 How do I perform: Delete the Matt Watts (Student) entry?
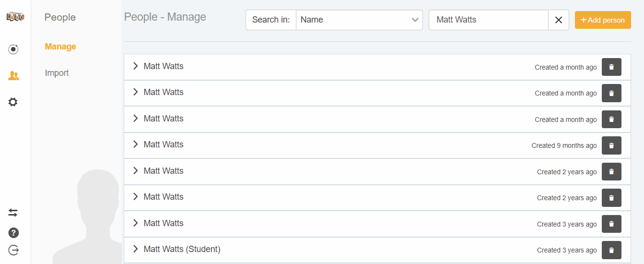611,250
